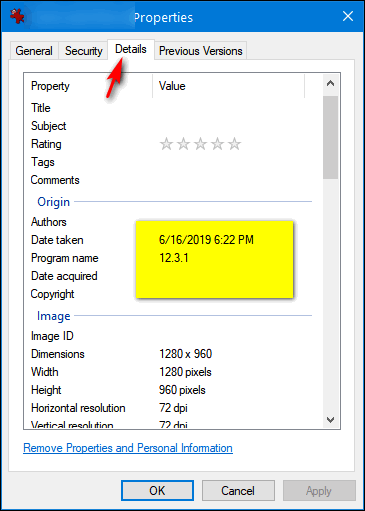Screen dimensions: 365x511
Task: Close the Properties dialog
Action: coord(348,16)
